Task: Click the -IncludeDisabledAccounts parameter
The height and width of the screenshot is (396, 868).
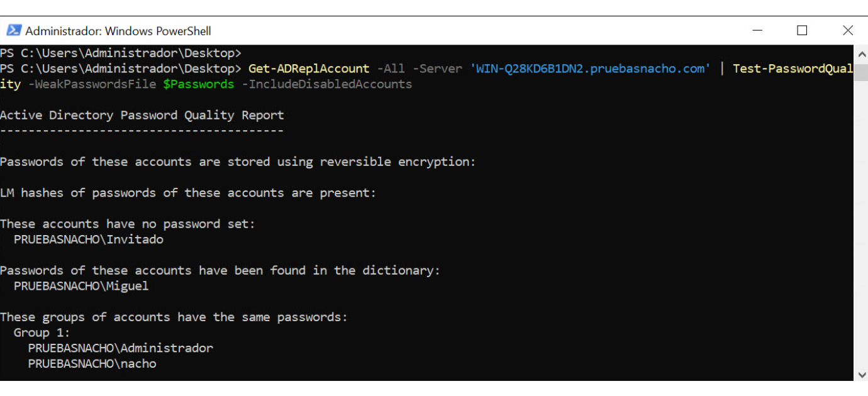Action: [x=327, y=84]
